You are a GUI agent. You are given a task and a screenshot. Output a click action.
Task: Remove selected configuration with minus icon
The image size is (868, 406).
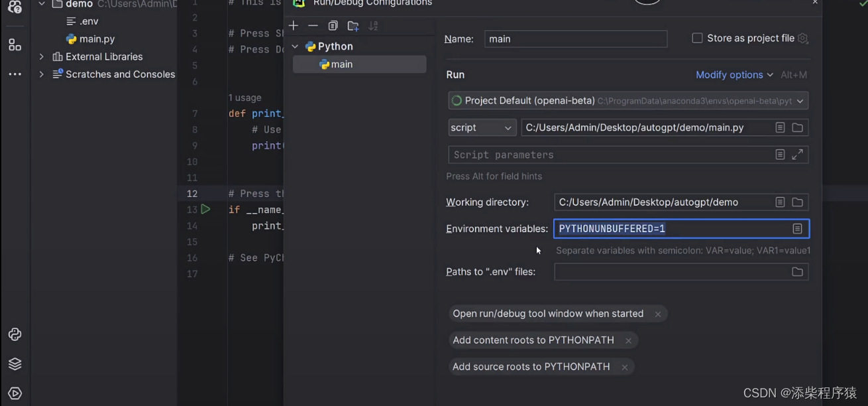(313, 26)
